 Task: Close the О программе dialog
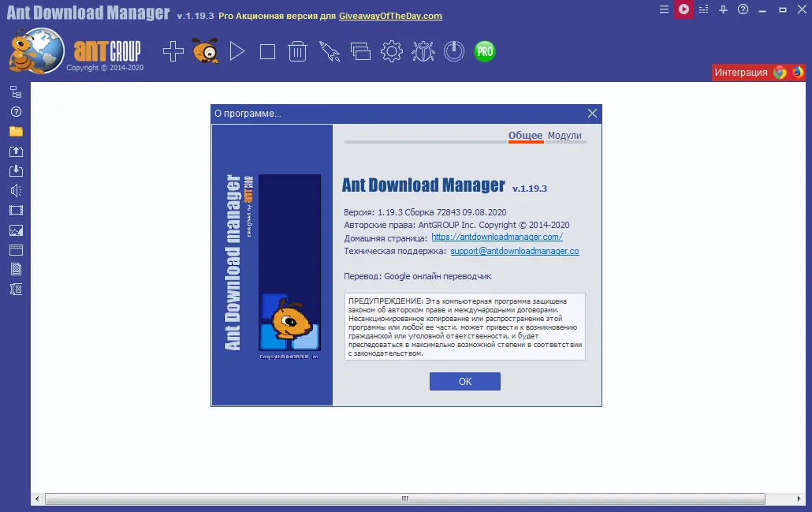(592, 114)
